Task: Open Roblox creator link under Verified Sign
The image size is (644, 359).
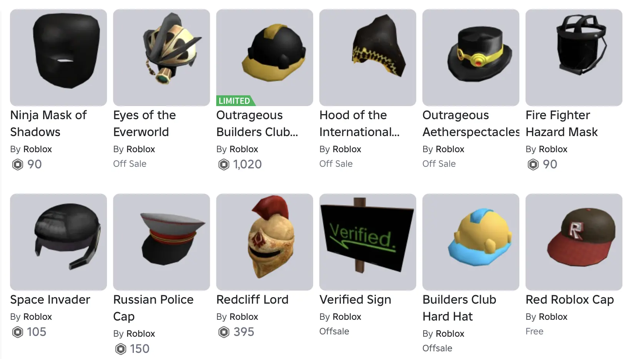Action: [347, 317]
